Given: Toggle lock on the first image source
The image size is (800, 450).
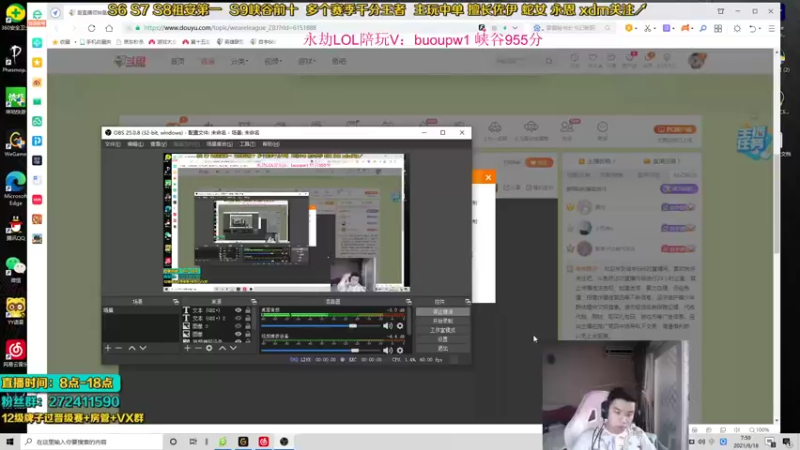Looking at the screenshot, I should click(248, 326).
